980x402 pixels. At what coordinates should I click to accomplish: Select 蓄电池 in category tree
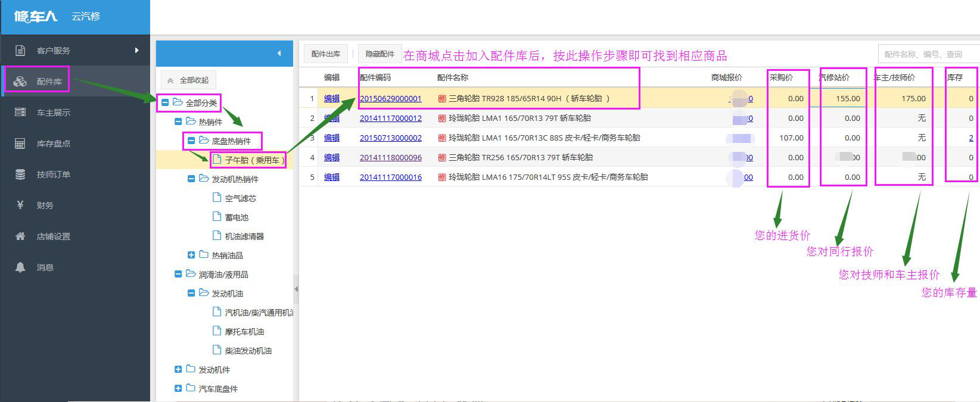(237, 217)
